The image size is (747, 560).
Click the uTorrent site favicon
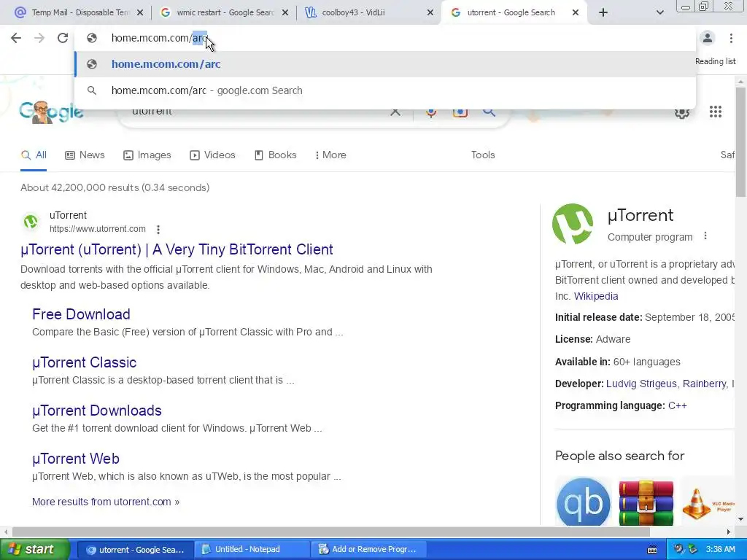coord(31,222)
